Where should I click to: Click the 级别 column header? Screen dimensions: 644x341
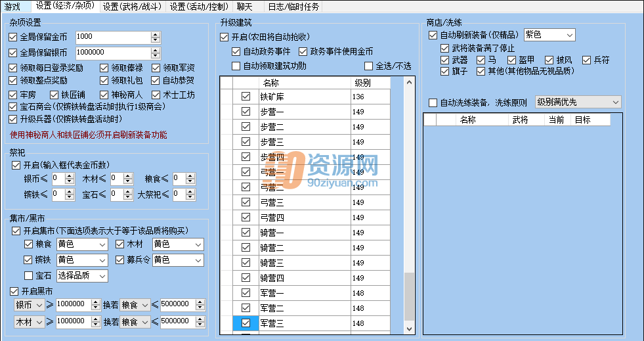[x=370, y=83]
